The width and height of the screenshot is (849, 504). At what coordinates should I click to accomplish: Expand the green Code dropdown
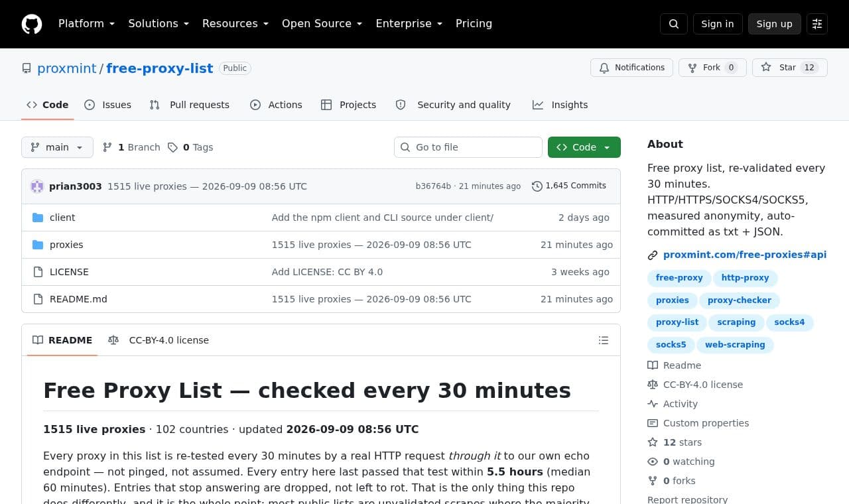pos(584,147)
